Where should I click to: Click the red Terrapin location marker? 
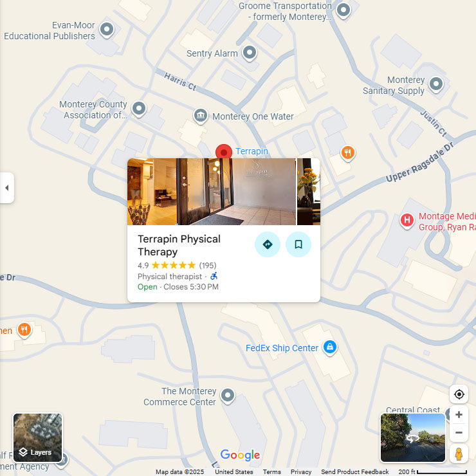click(x=224, y=151)
